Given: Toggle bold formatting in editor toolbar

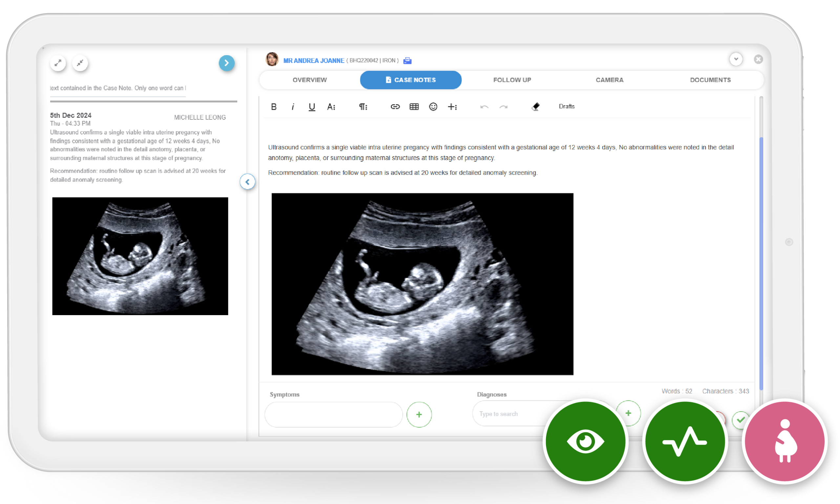Looking at the screenshot, I should tap(274, 107).
